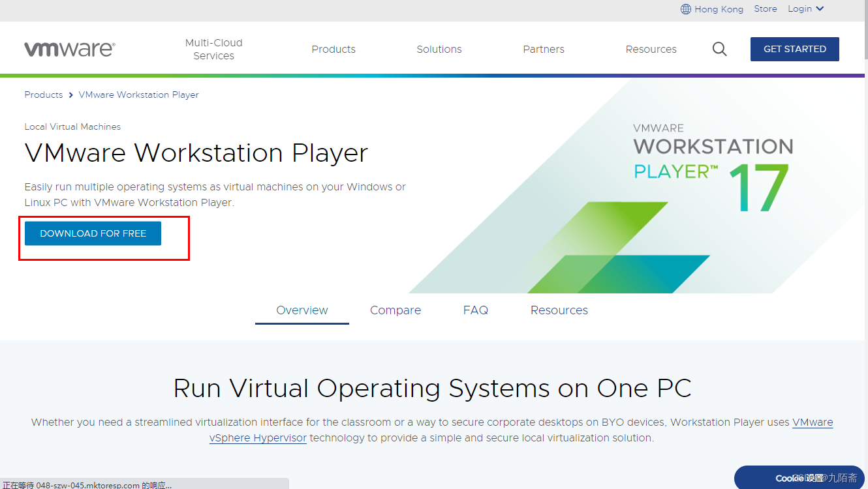This screenshot has height=489, width=868.
Task: Click heading 'Run Virtual Operating Systems on One PC'
Action: (432, 389)
